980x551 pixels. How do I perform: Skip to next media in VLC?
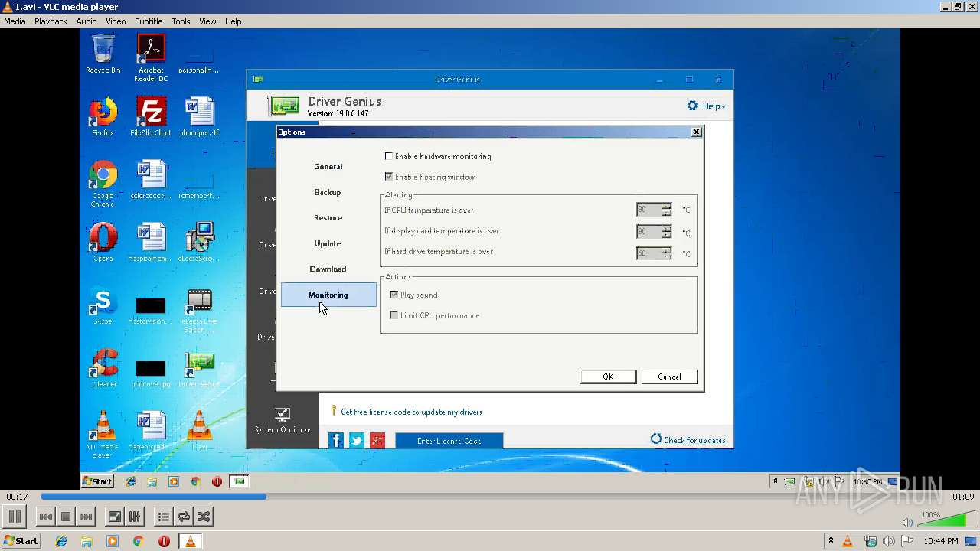pyautogui.click(x=86, y=517)
